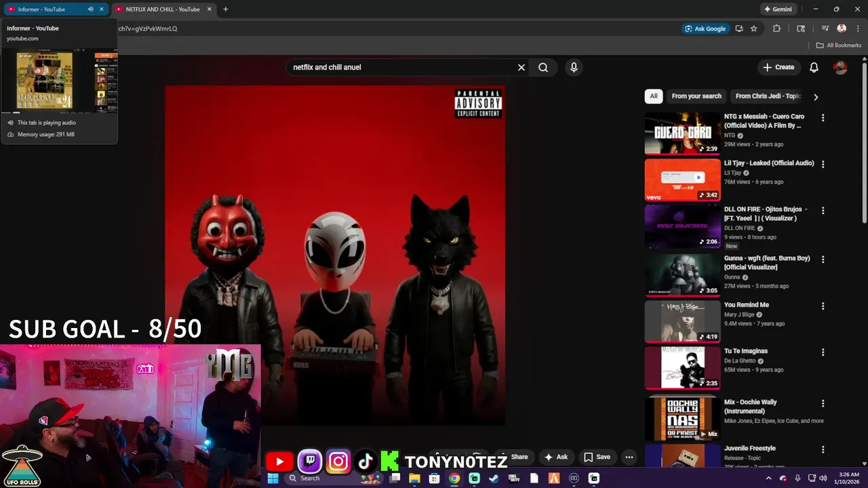This screenshot has height=488, width=868.
Task: Bookmark this page with the star icon
Action: pyautogui.click(x=753, y=28)
